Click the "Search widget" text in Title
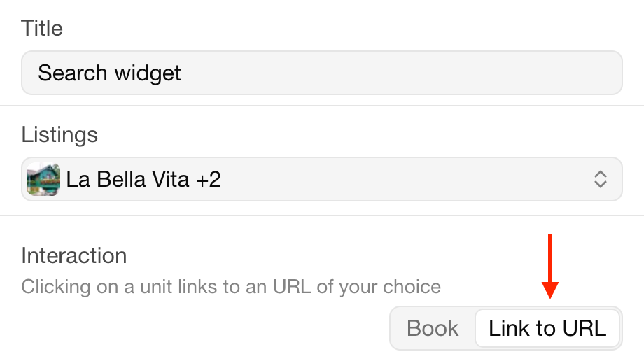Image resolution: width=644 pixels, height=361 pixels. tap(109, 73)
